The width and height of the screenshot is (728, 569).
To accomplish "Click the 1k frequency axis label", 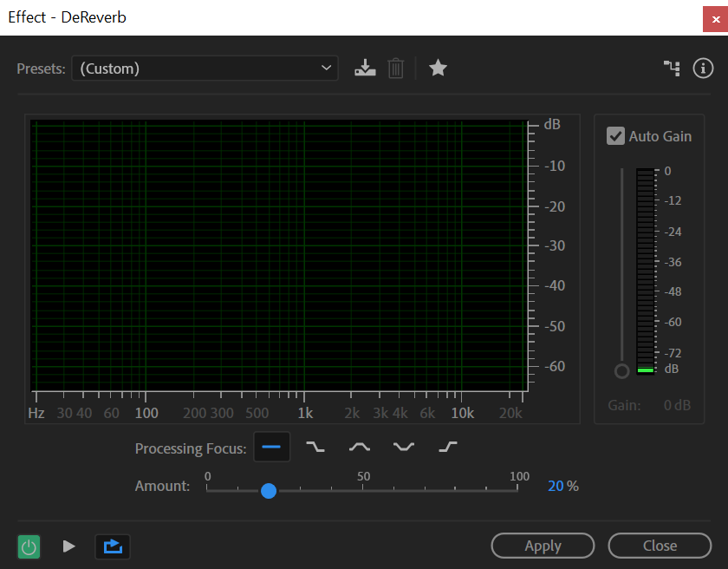I will (305, 413).
